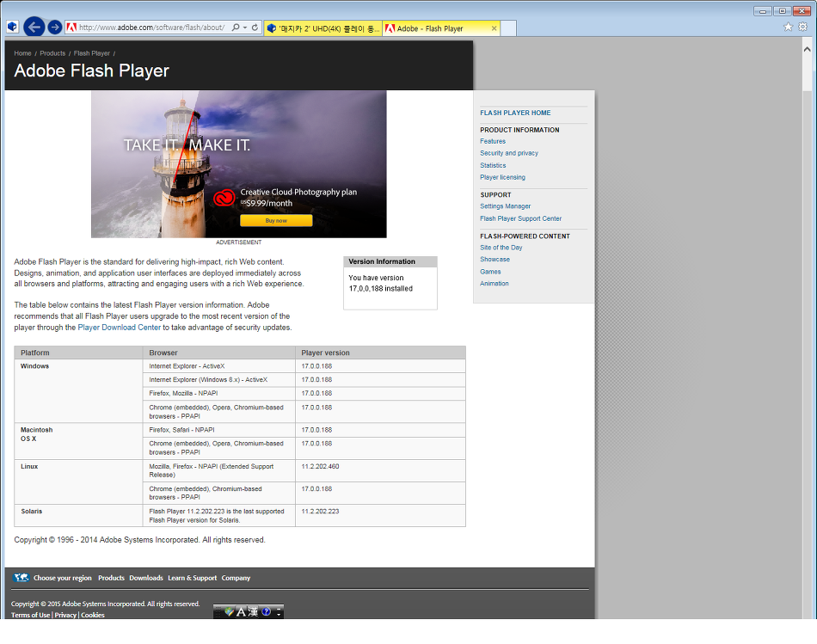Open the Products breadcrumb link
The width and height of the screenshot is (817, 644).
[x=52, y=53]
